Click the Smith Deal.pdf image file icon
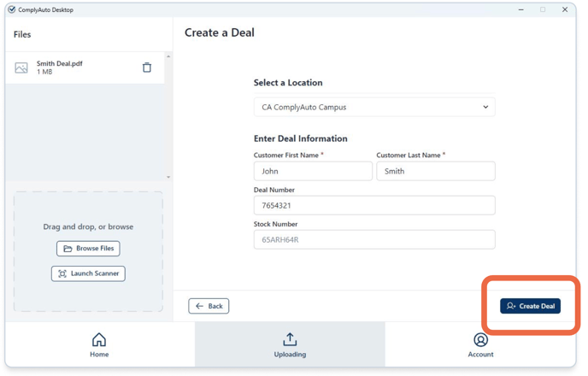The width and height of the screenshot is (588, 376). (x=21, y=68)
